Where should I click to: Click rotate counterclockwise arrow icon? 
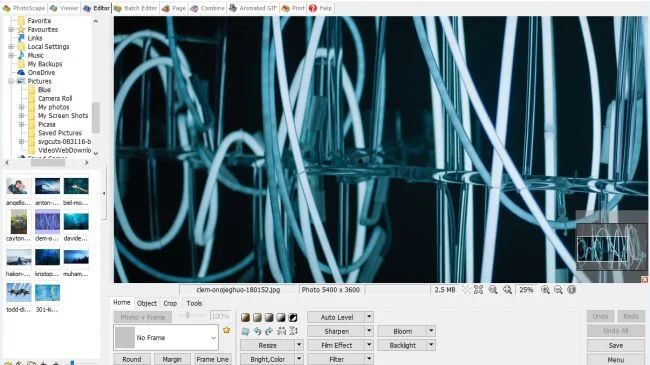(257, 331)
